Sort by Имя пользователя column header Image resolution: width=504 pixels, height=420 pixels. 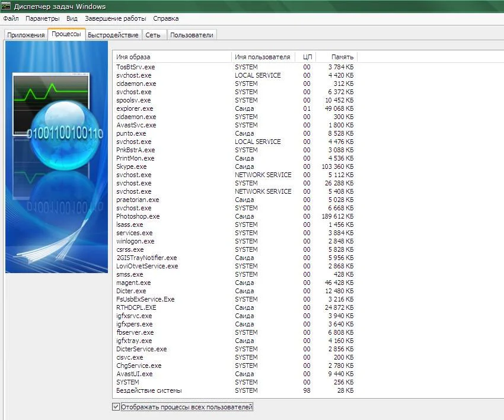263,57
